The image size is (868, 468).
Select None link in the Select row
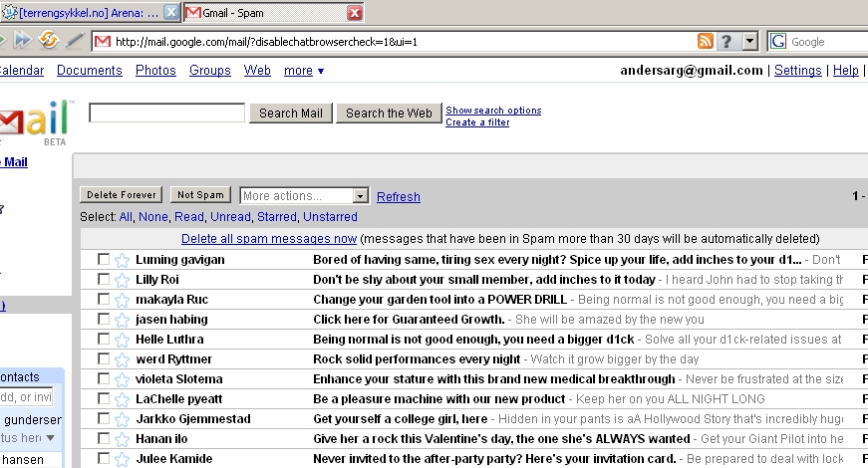pyautogui.click(x=152, y=217)
